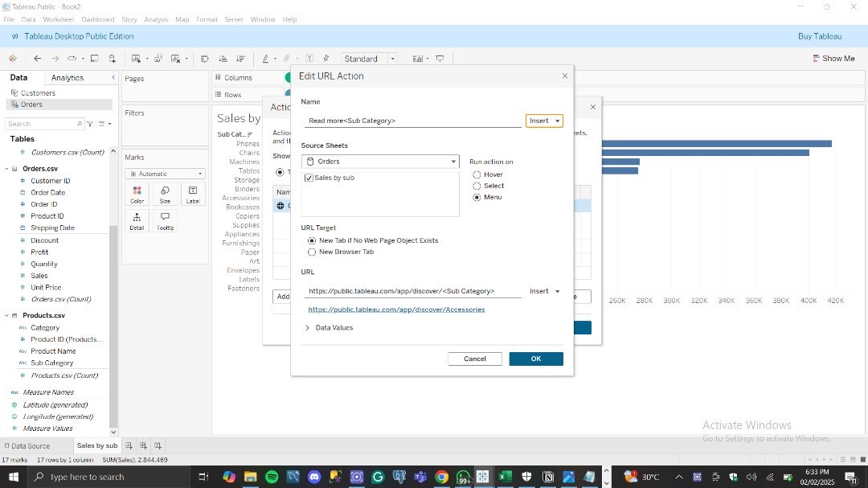Click the Redo forward arrow in toolbar
The height and width of the screenshot is (488, 868).
coord(55,58)
